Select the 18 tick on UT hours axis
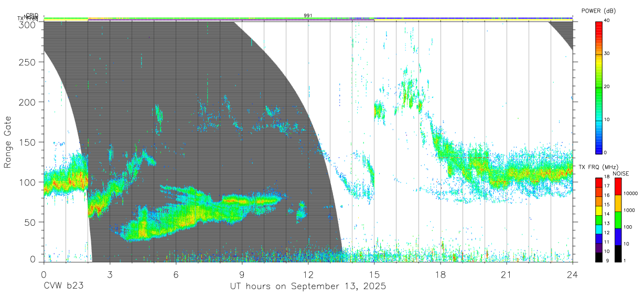Image resolution: width=644 pixels, height=297 pixels. click(x=441, y=274)
